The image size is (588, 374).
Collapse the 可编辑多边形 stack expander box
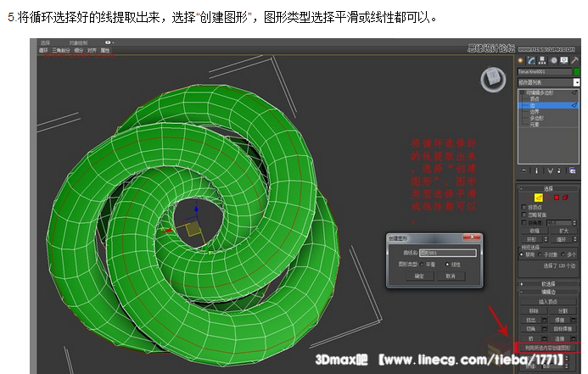[522, 92]
